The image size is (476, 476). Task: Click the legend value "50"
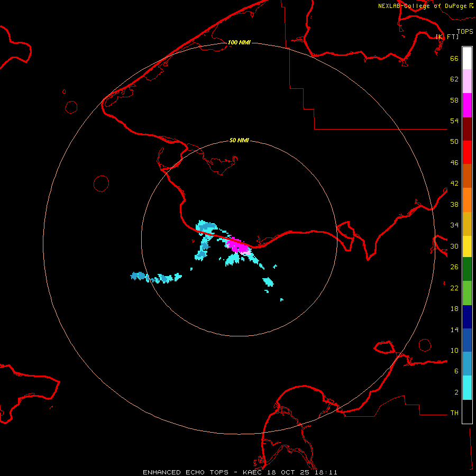(454, 142)
